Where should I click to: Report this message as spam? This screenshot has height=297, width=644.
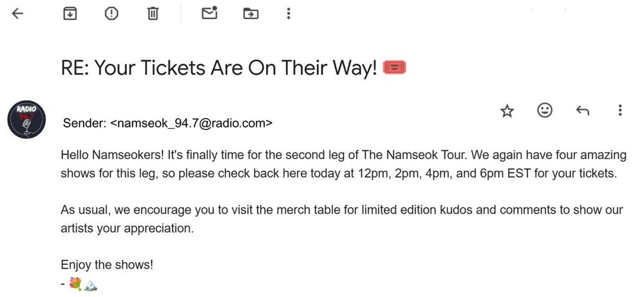click(111, 13)
